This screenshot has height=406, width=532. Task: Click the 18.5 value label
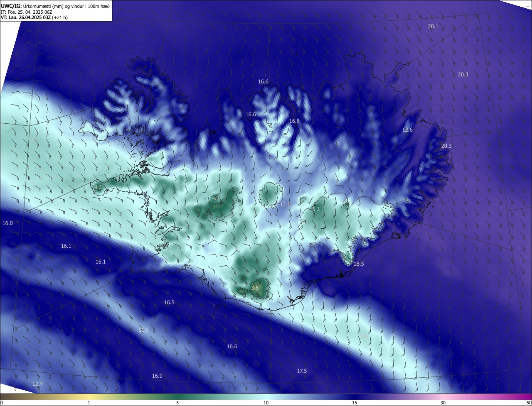click(359, 264)
